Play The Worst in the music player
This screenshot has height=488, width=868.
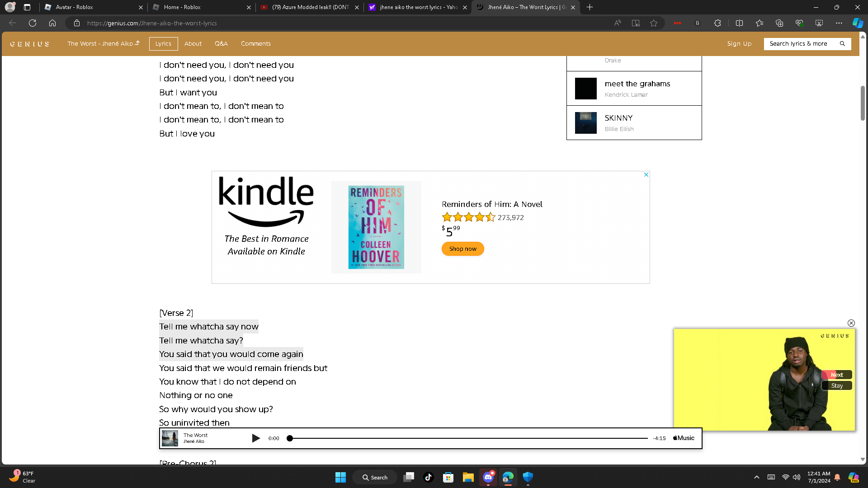tap(256, 438)
